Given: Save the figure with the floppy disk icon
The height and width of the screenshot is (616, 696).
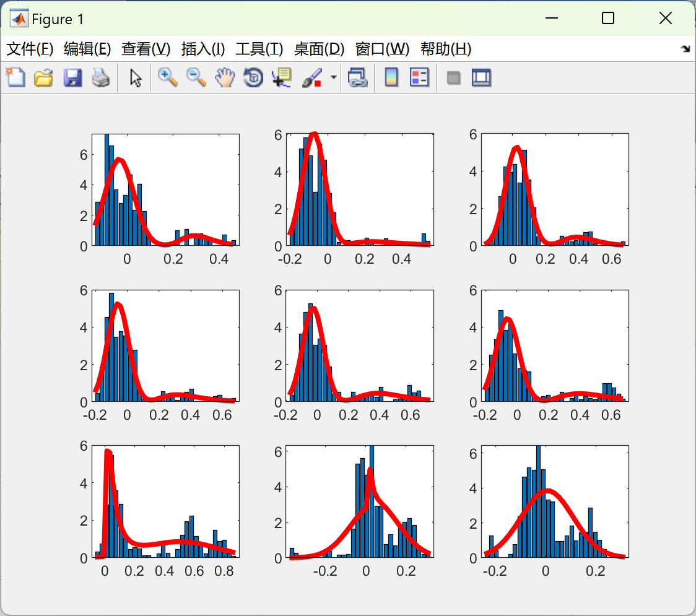Looking at the screenshot, I should pos(72,78).
